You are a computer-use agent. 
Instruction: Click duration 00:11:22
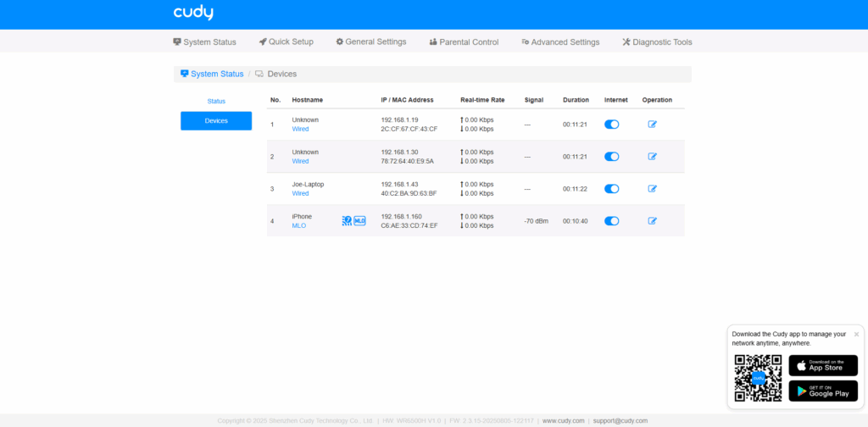[576, 189]
